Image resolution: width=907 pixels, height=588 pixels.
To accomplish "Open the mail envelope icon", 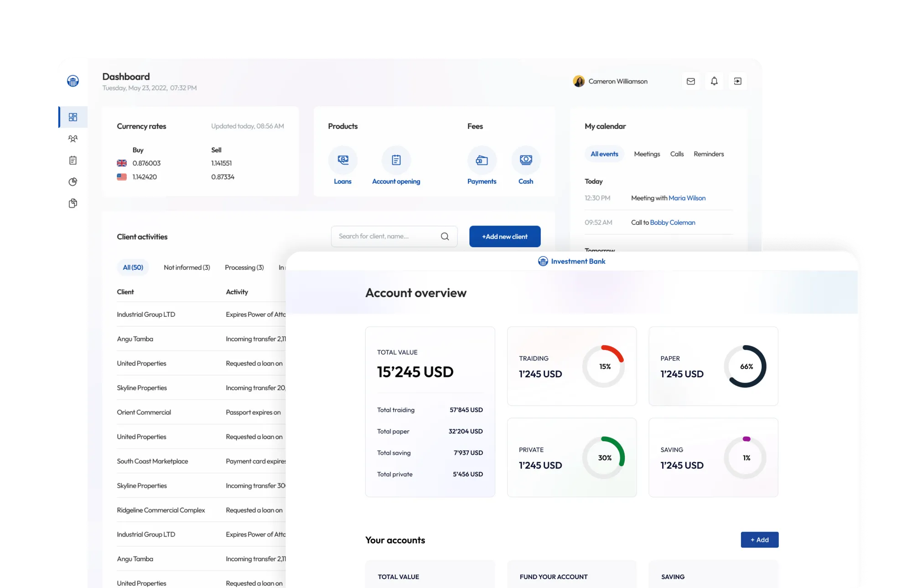I will (x=690, y=81).
